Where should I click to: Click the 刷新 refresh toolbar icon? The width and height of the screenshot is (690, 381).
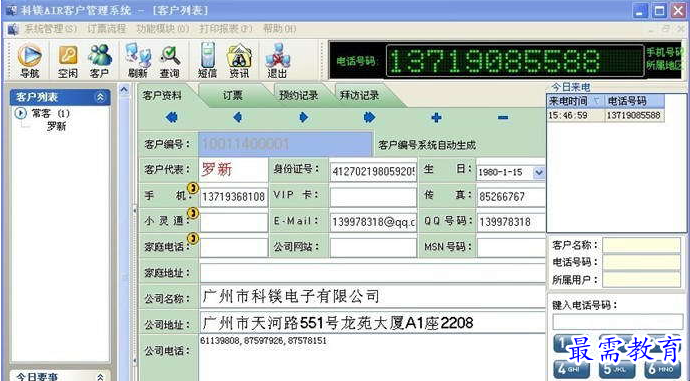137,61
